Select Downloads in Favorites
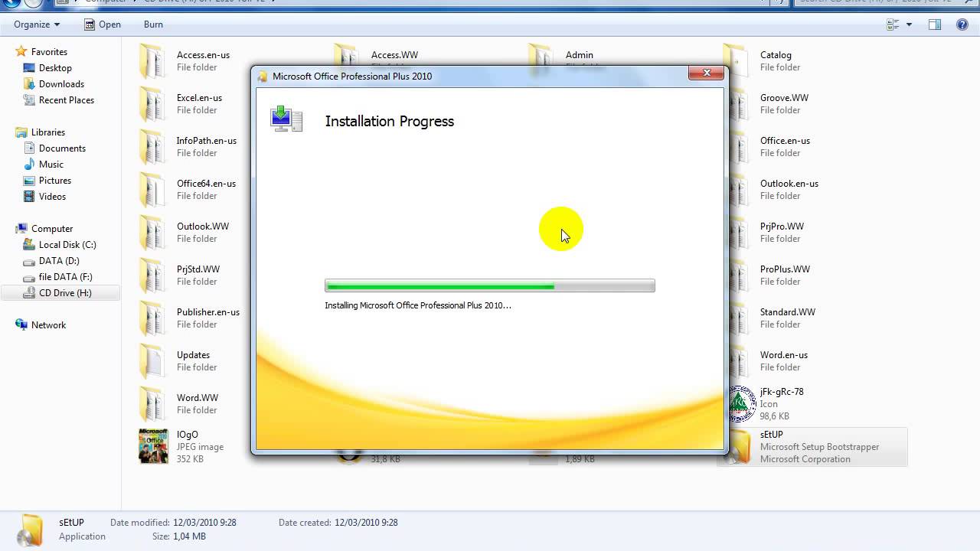 (x=61, y=84)
